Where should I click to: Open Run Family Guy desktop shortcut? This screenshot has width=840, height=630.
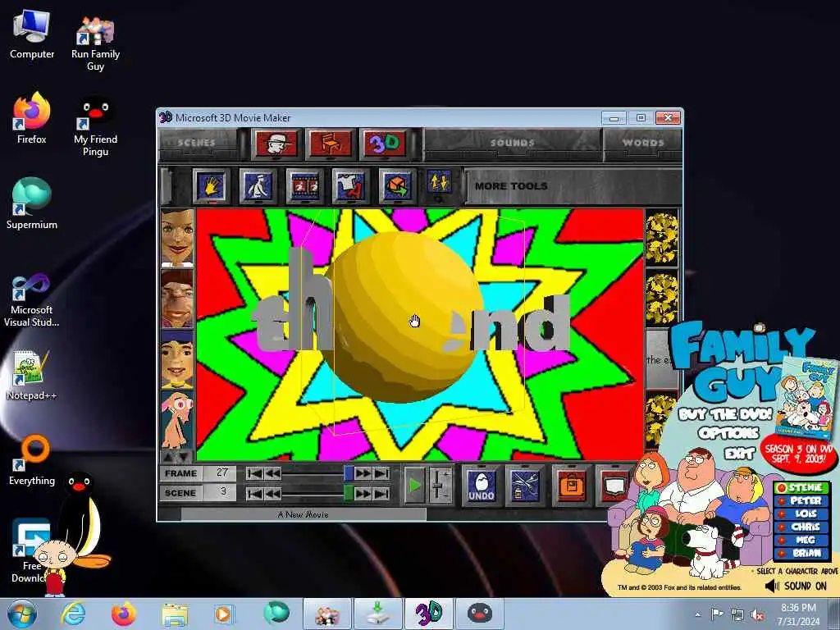[x=95, y=43]
